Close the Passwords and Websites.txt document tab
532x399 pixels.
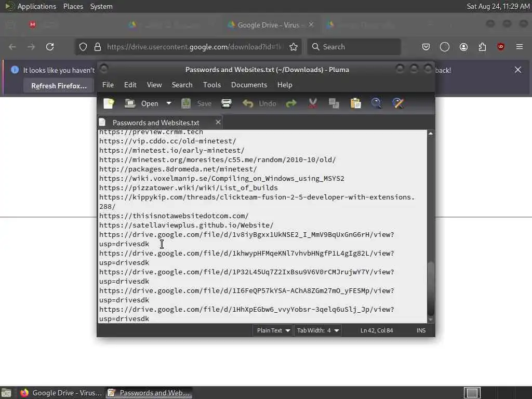[218, 122]
